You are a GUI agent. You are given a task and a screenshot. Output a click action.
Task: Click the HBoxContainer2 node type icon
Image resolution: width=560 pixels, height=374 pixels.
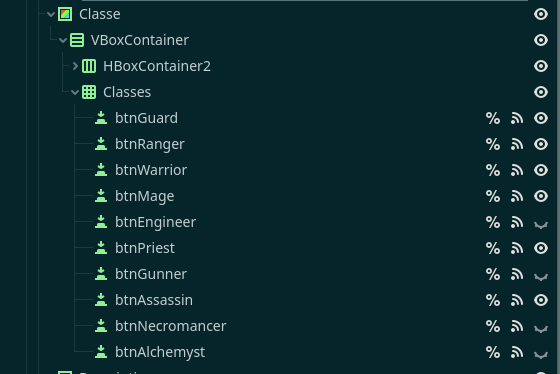pos(89,66)
